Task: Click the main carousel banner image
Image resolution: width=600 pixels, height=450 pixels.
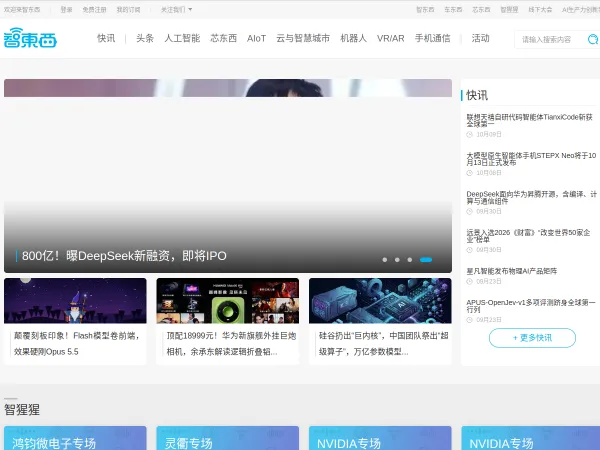Action: point(228,176)
